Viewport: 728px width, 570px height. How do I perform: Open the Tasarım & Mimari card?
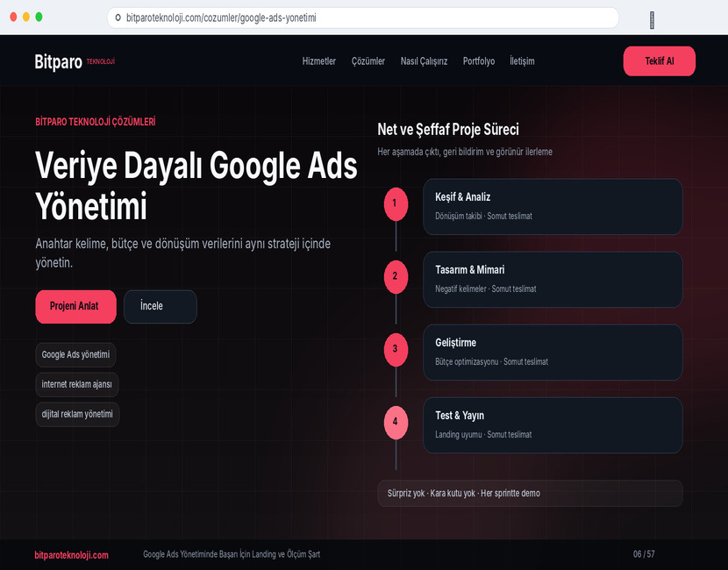pyautogui.click(x=553, y=280)
